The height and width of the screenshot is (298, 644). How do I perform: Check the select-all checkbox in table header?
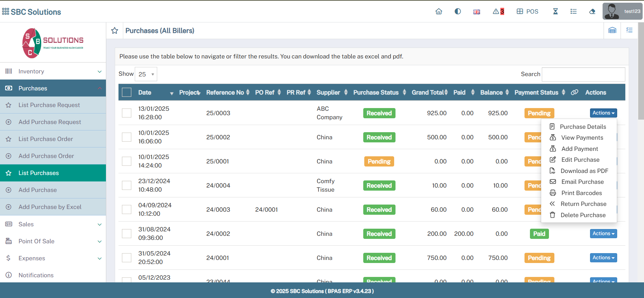tap(127, 92)
